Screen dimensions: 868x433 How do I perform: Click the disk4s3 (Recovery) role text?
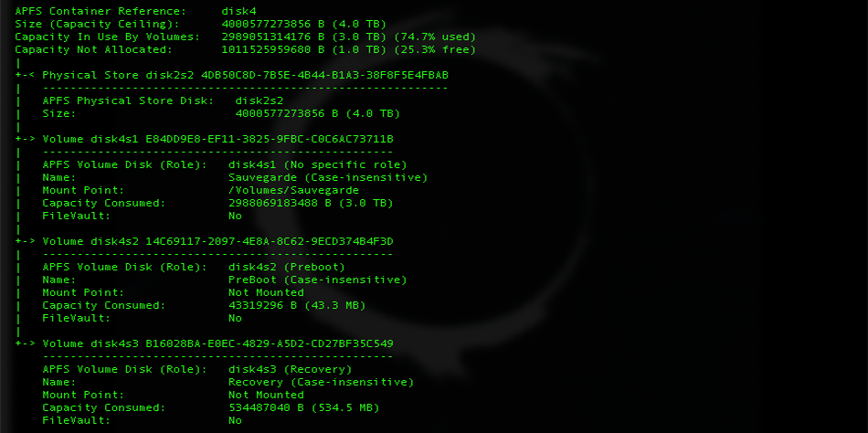(290, 369)
